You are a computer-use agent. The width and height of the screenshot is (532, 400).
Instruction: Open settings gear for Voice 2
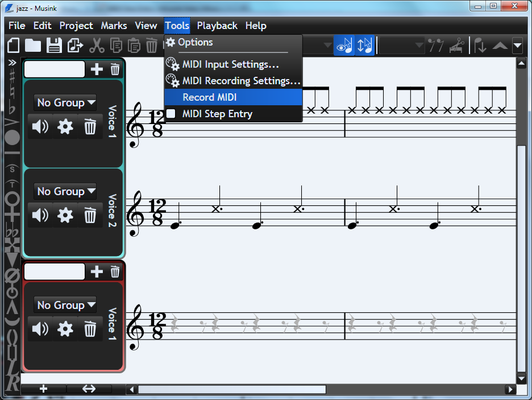coord(65,216)
